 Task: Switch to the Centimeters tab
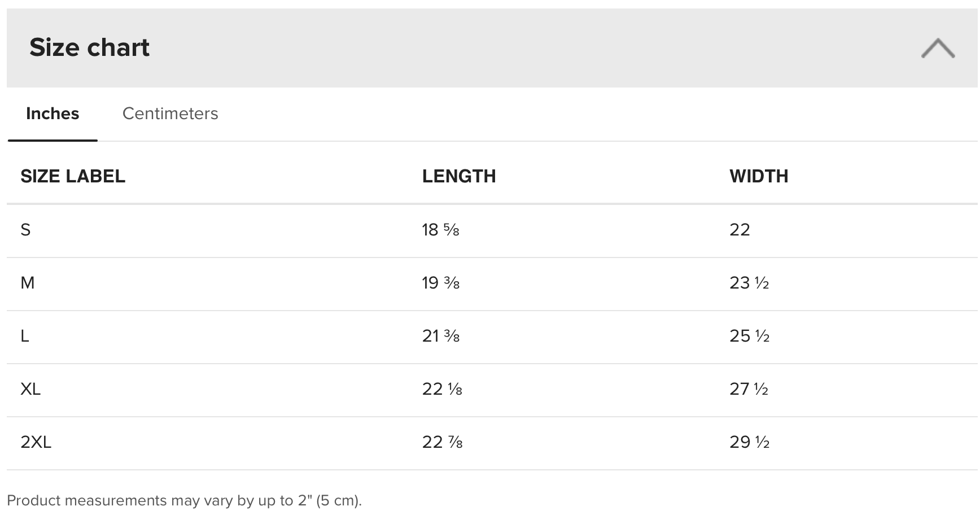170,114
